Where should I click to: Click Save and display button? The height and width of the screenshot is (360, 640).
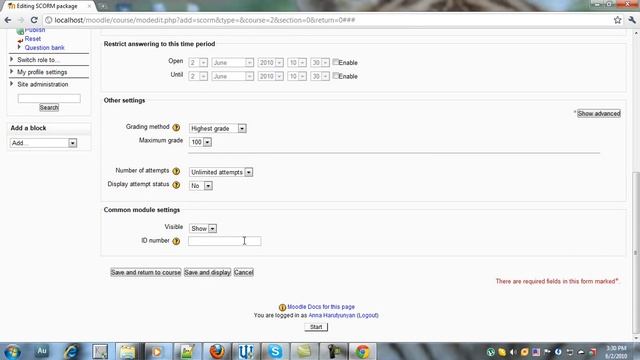pyautogui.click(x=207, y=272)
